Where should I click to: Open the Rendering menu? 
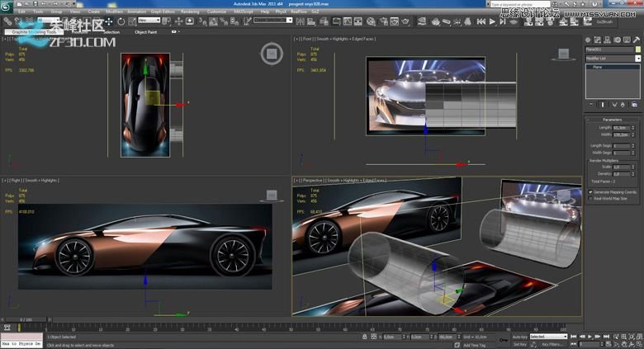click(x=190, y=12)
